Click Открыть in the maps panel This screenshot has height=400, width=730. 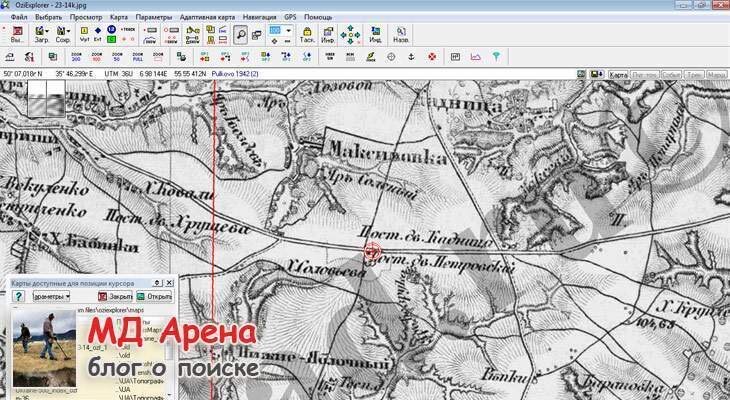(154, 296)
